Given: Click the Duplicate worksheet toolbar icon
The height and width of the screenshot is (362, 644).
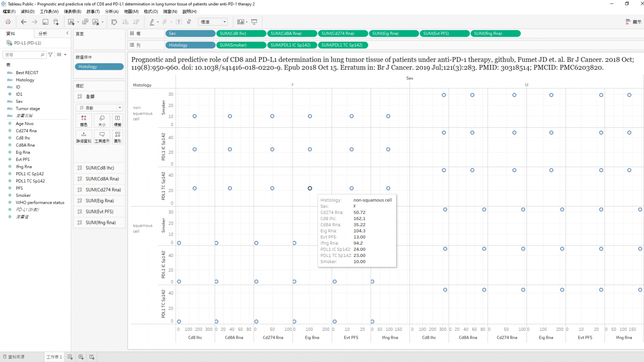Looking at the screenshot, I should 85,22.
